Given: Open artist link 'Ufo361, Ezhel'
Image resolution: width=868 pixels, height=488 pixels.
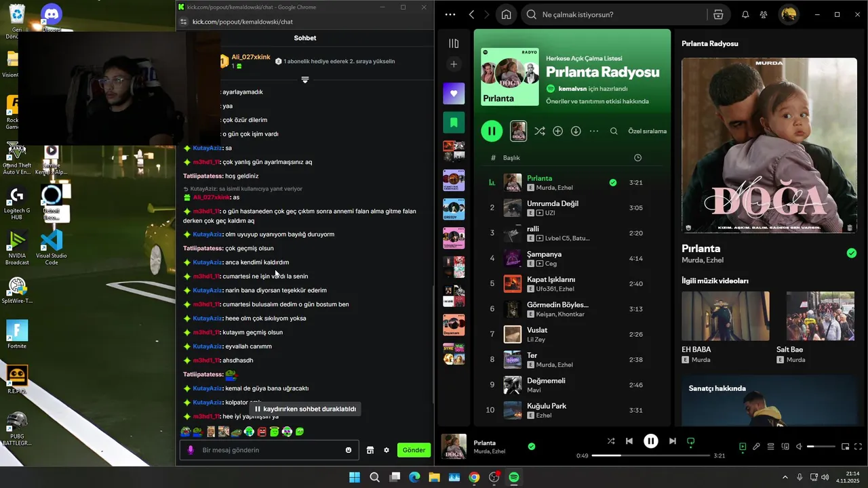Looking at the screenshot, I should [x=555, y=289].
